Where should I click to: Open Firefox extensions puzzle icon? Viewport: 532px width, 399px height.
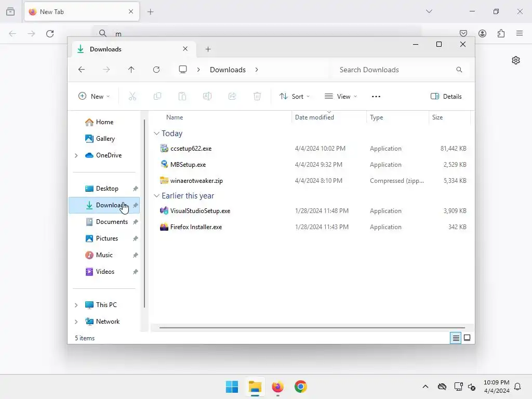tap(501, 33)
